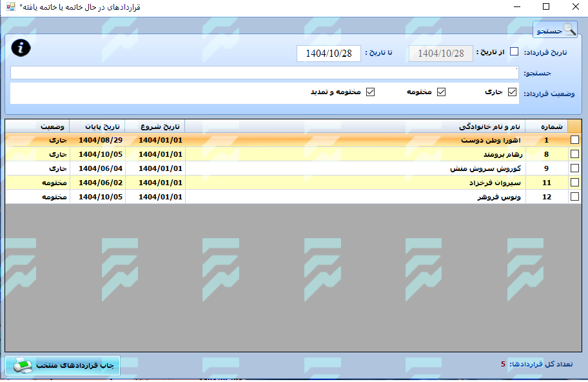Click the 'تاریخ پایان' column header

[x=97, y=126]
